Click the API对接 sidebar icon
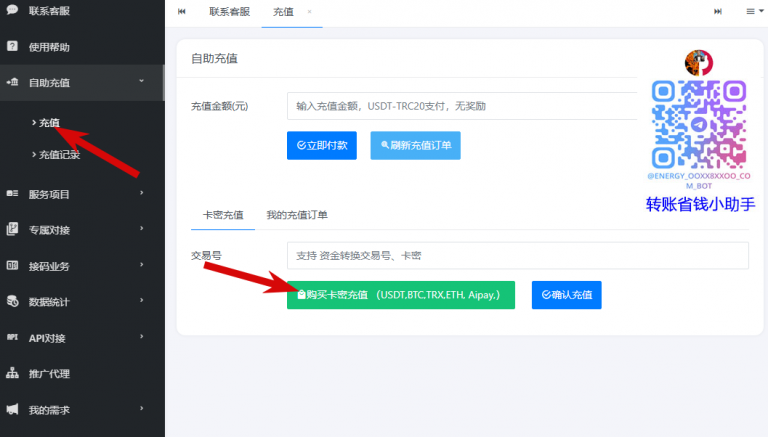768x437 pixels. pyautogui.click(x=12, y=337)
